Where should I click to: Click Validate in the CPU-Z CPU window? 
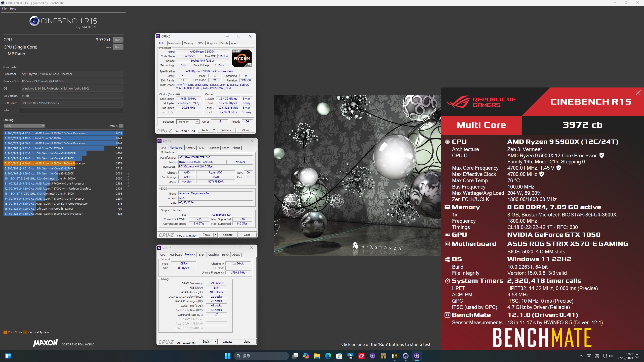[226, 130]
